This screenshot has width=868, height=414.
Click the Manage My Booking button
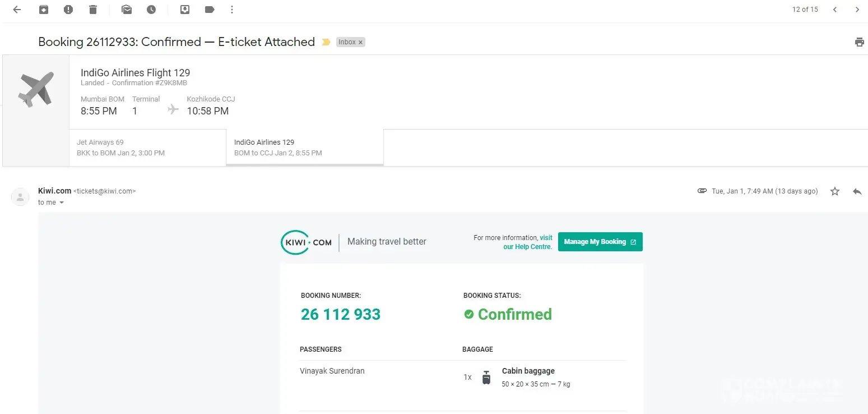coord(600,242)
